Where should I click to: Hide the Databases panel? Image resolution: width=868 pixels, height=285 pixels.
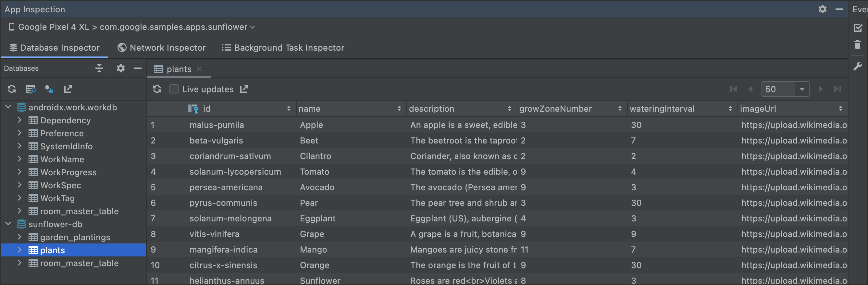(138, 68)
